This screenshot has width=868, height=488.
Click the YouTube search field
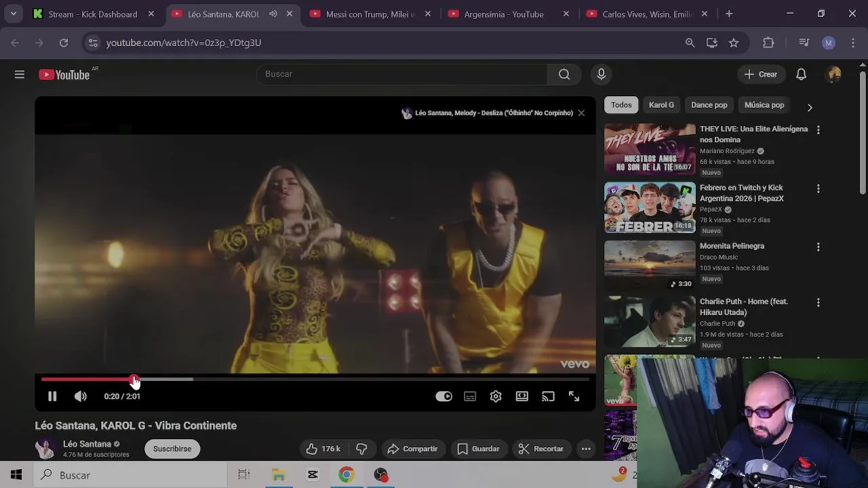(401, 75)
